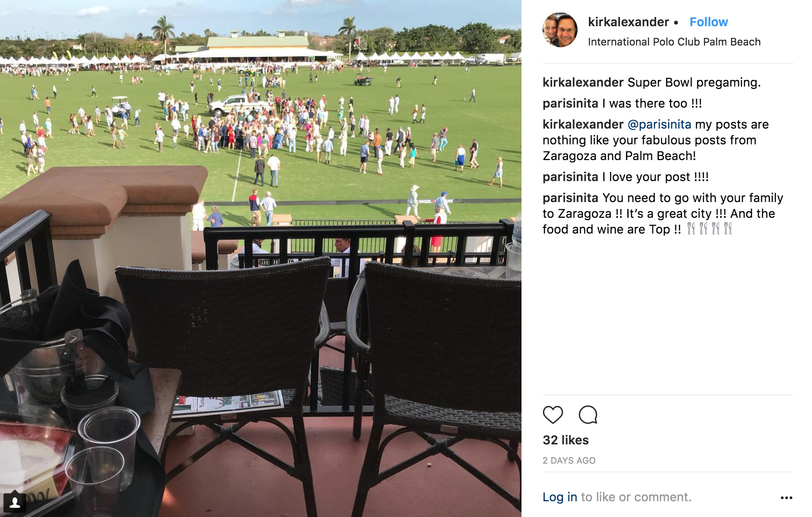
Task: Like the post with the heart icon
Action: click(x=553, y=415)
